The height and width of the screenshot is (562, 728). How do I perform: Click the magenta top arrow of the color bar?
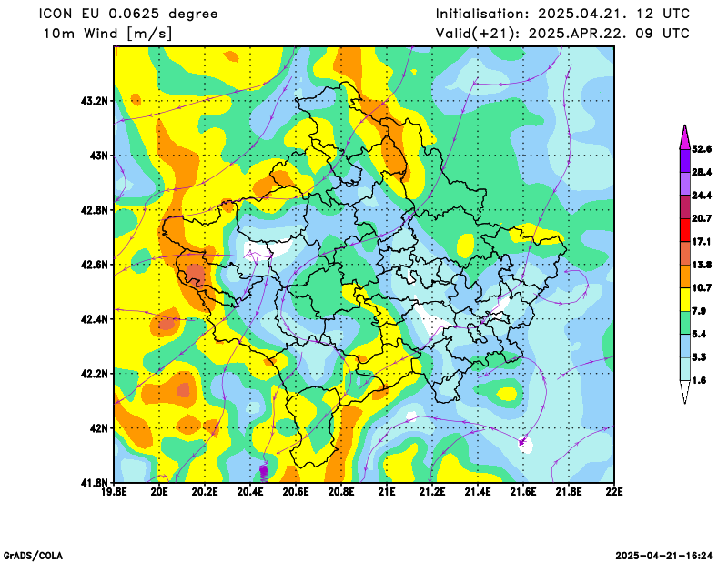coord(685,138)
